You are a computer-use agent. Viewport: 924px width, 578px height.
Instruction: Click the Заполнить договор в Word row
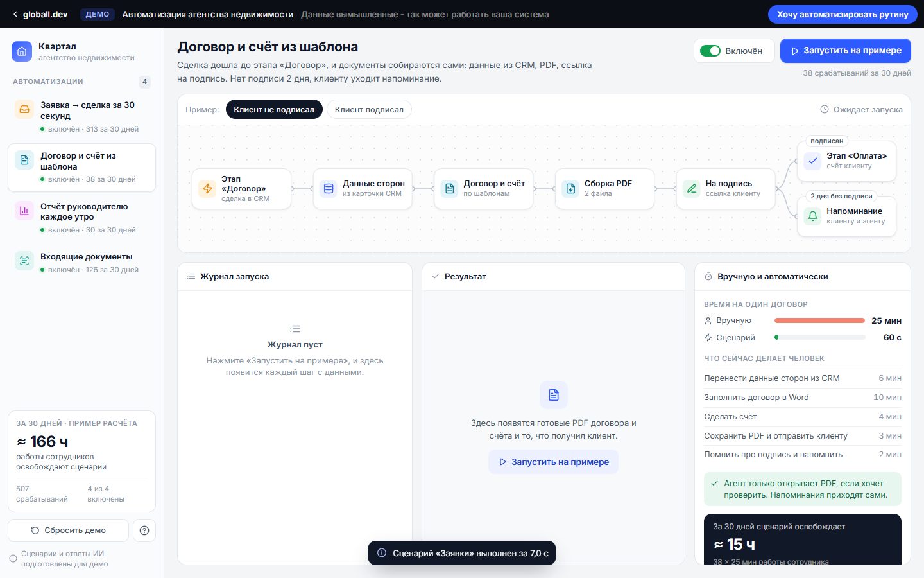point(803,398)
